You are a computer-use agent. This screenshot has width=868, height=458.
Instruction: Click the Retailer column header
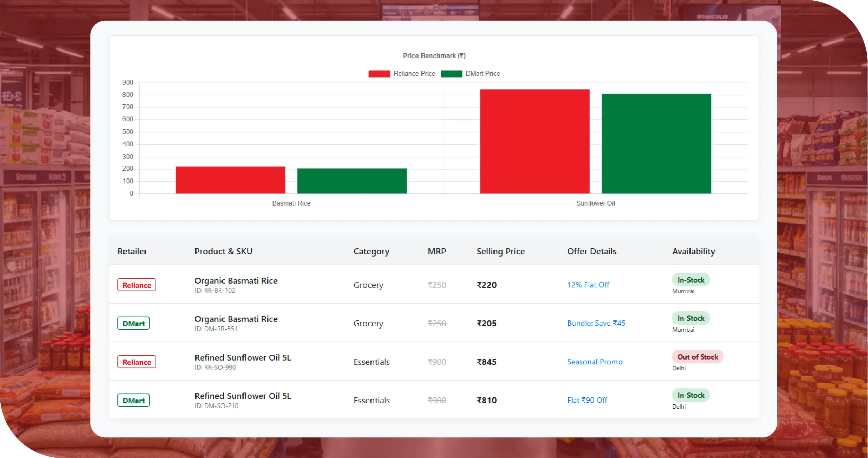click(x=132, y=251)
